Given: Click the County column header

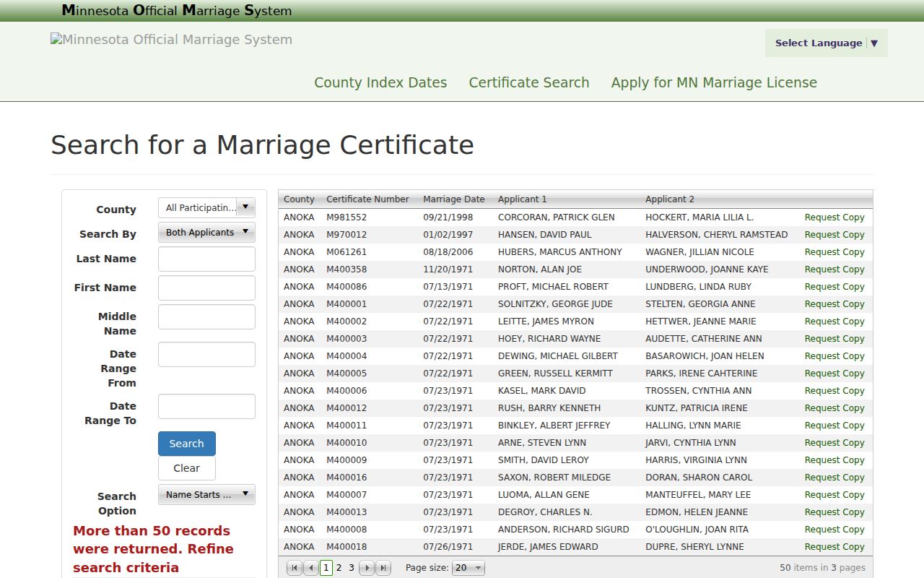Looking at the screenshot, I should click(x=299, y=199).
